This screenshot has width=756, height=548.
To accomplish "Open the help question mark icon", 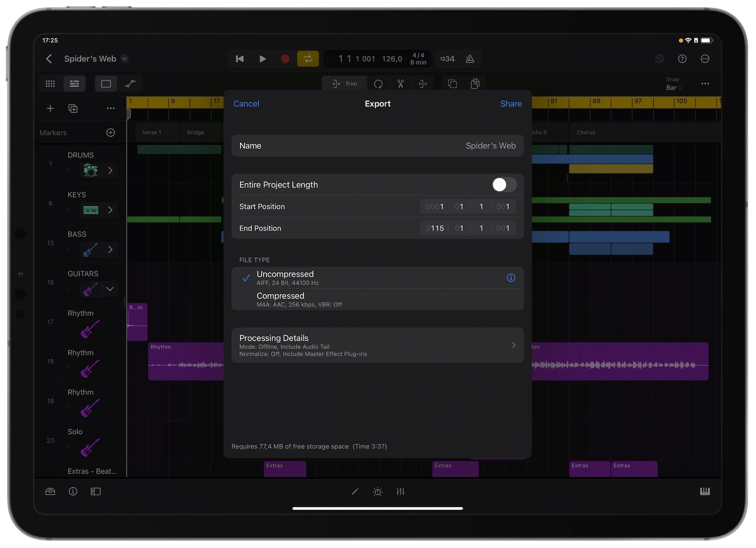I will [x=682, y=59].
